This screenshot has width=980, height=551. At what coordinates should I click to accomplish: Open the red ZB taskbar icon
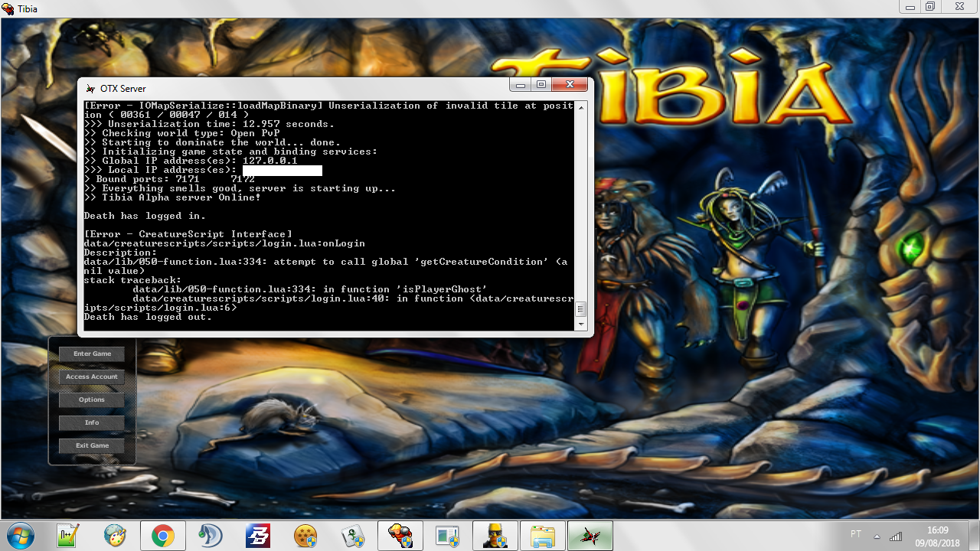tap(258, 536)
